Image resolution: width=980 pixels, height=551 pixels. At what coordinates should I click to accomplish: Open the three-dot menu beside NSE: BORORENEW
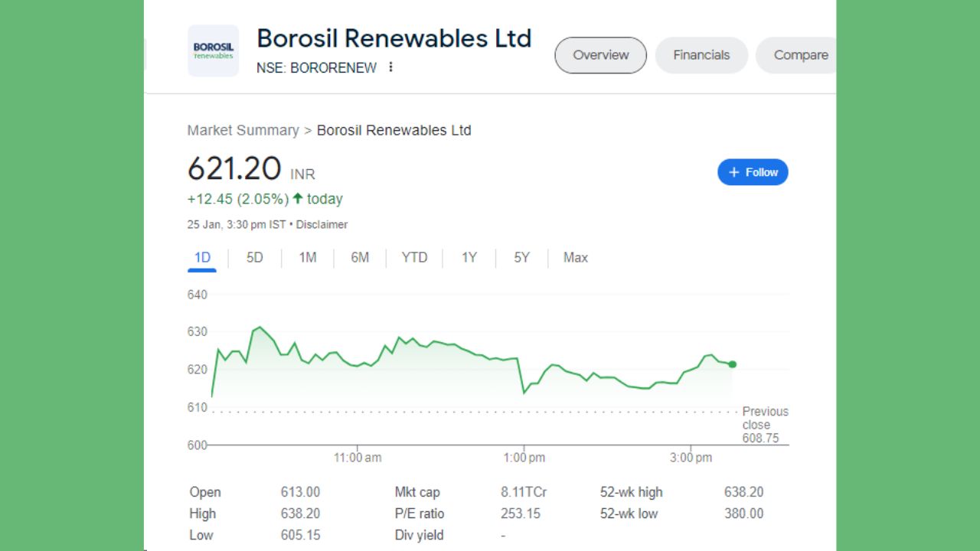pyautogui.click(x=390, y=67)
